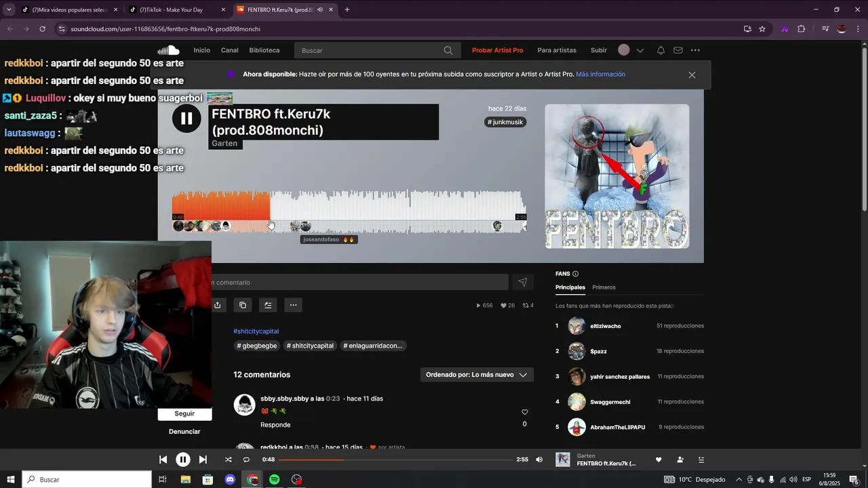The height and width of the screenshot is (488, 868).
Task: Click the unplayed part of the track waveform
Action: (398, 205)
